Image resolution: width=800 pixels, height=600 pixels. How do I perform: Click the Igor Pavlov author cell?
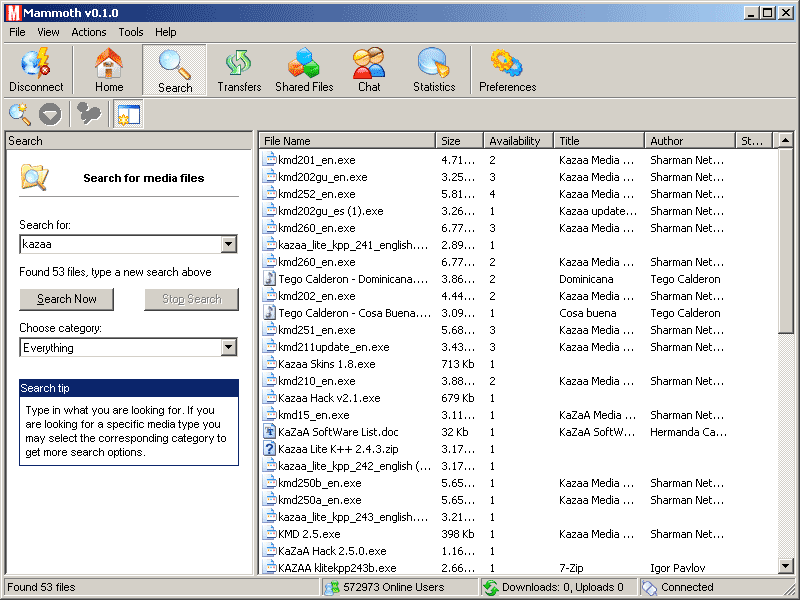(x=678, y=568)
